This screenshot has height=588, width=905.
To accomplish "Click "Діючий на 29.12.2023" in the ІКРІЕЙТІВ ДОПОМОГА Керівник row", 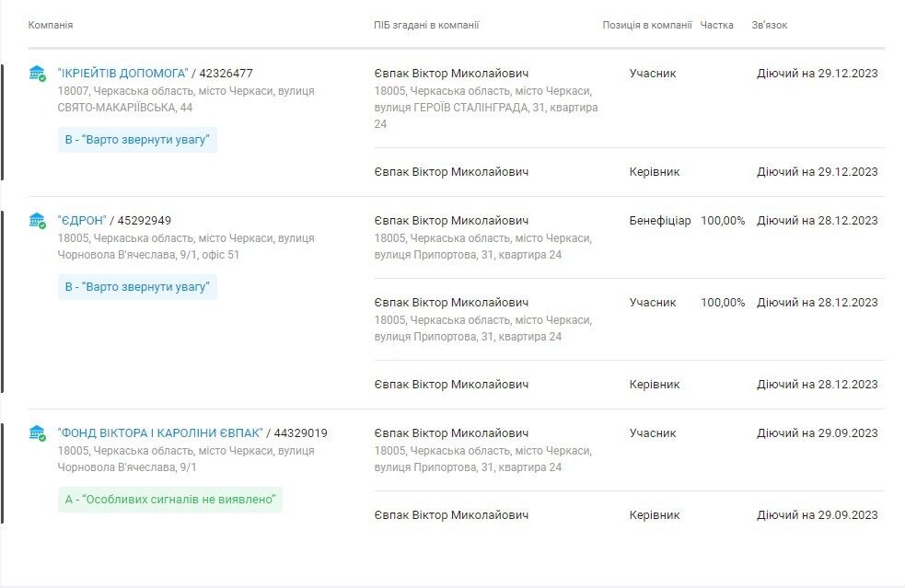I will tap(818, 171).
